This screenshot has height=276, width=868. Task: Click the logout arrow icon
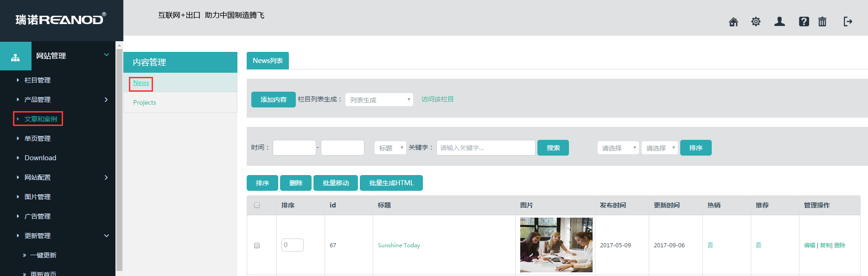tap(848, 22)
